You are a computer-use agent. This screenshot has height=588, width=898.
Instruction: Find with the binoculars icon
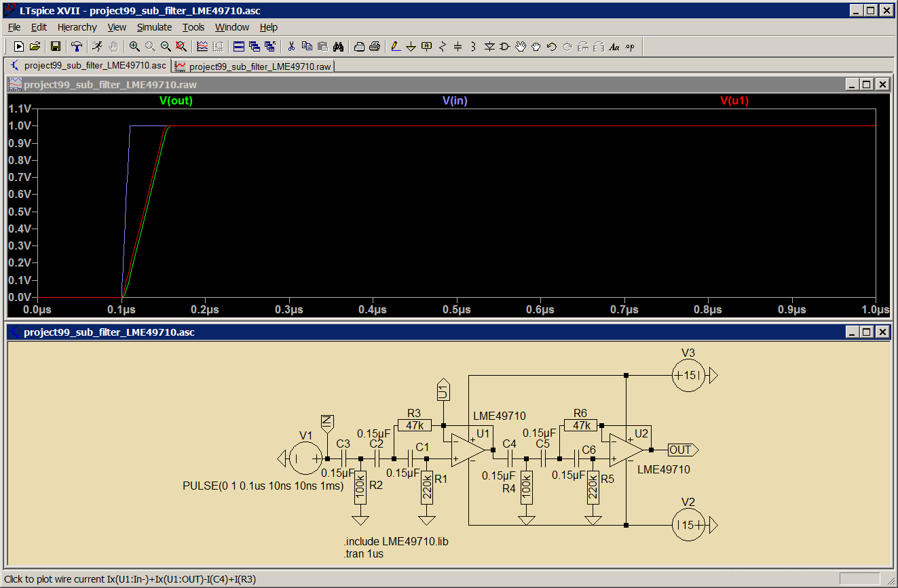tap(338, 46)
